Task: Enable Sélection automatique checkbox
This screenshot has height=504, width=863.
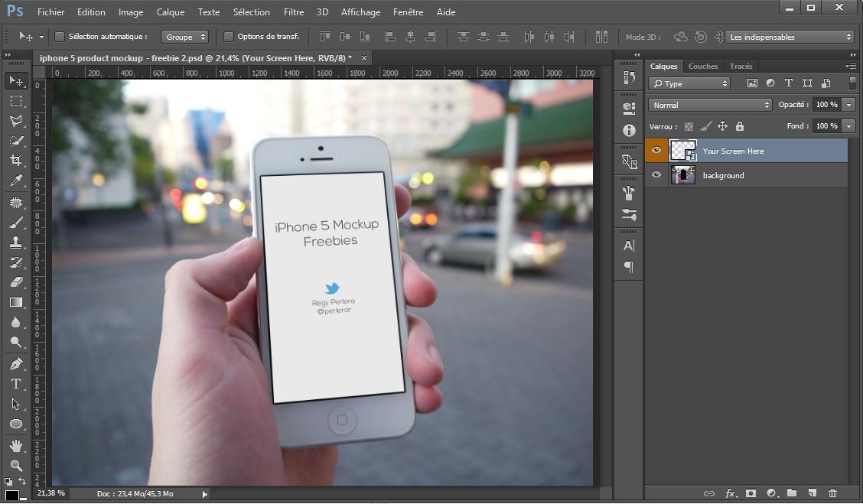Action: (x=60, y=37)
